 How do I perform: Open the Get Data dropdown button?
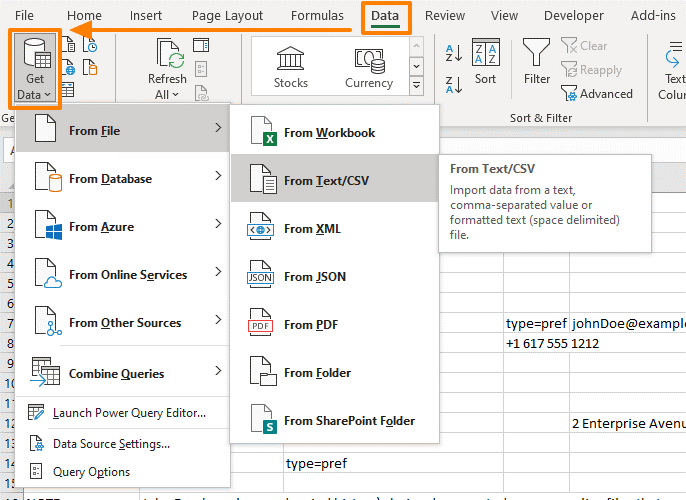click(x=35, y=69)
